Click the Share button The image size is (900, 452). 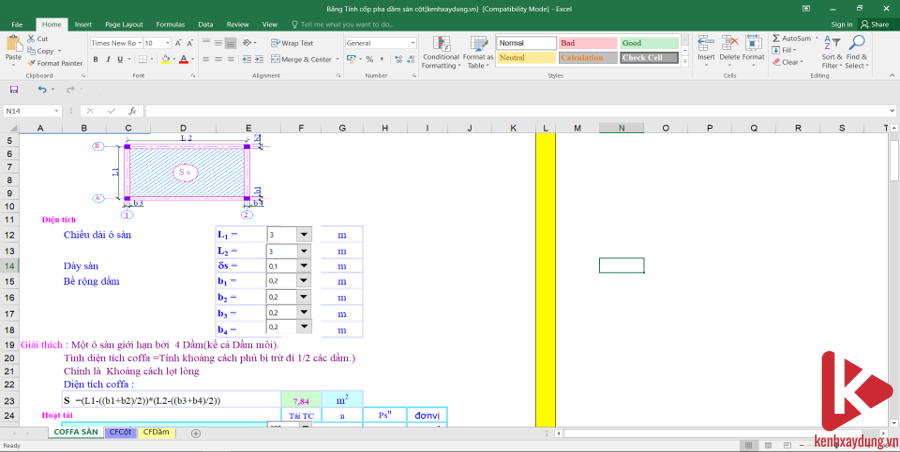point(875,24)
